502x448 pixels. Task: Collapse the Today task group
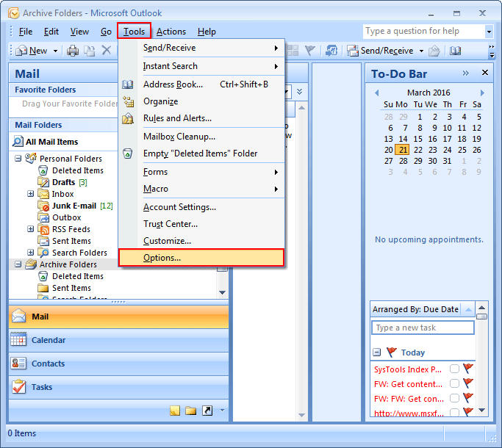click(377, 353)
